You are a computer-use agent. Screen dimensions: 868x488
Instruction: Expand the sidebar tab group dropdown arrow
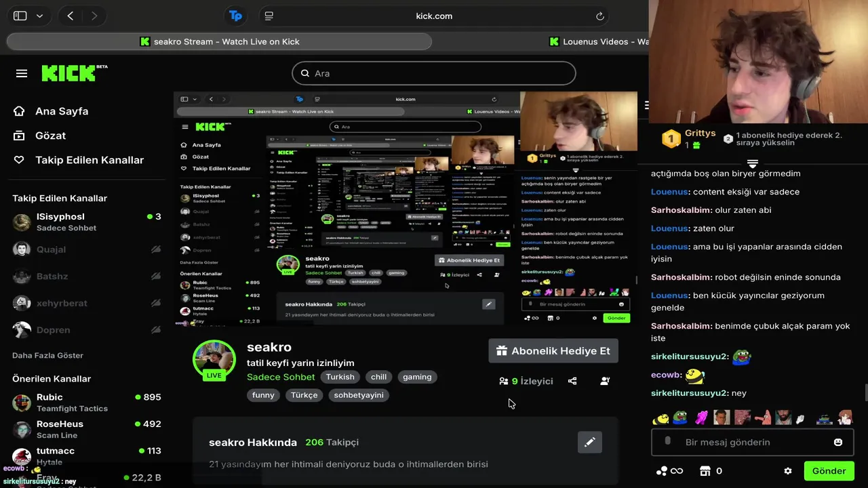(x=39, y=16)
